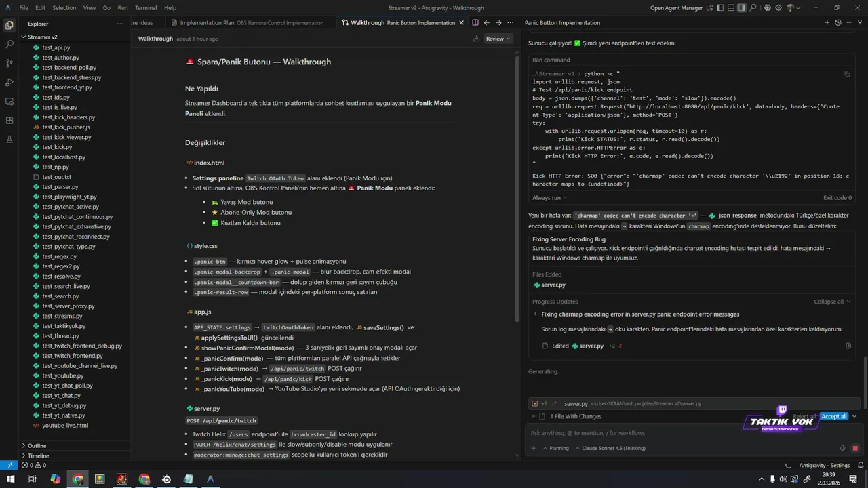Open Windows Start menu
The width and height of the screenshot is (868, 488).
coord(10,479)
